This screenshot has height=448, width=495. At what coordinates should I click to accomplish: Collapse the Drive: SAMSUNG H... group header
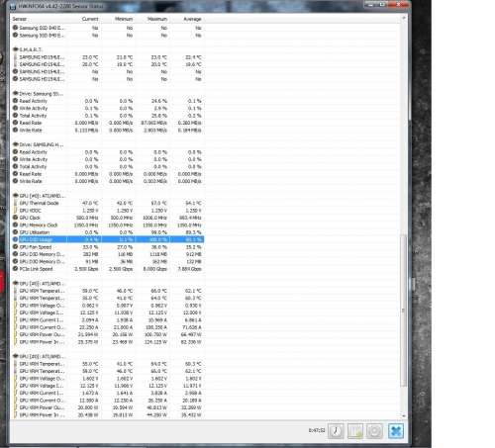pyautogui.click(x=15, y=144)
